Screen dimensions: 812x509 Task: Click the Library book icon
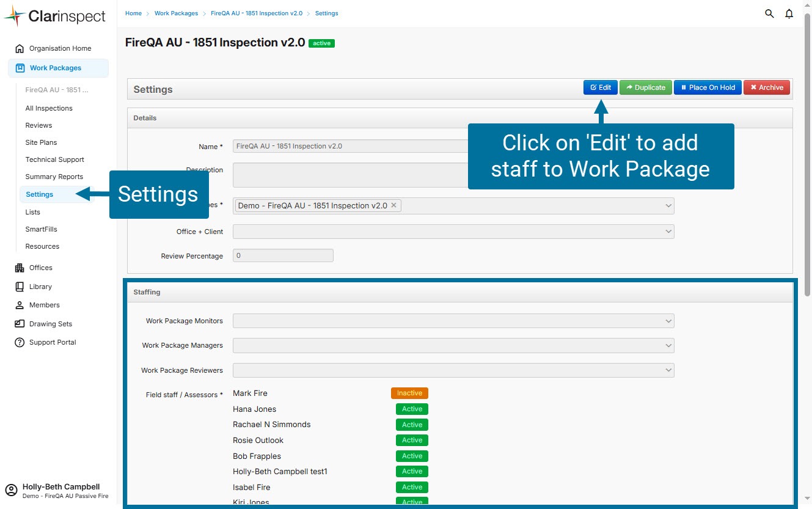pyautogui.click(x=20, y=287)
